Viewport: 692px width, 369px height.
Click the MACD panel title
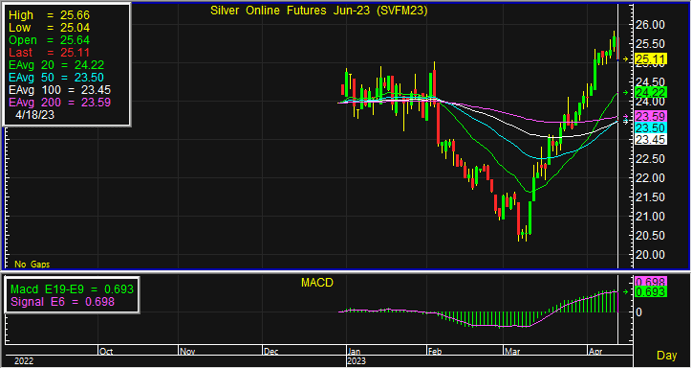pos(317,283)
